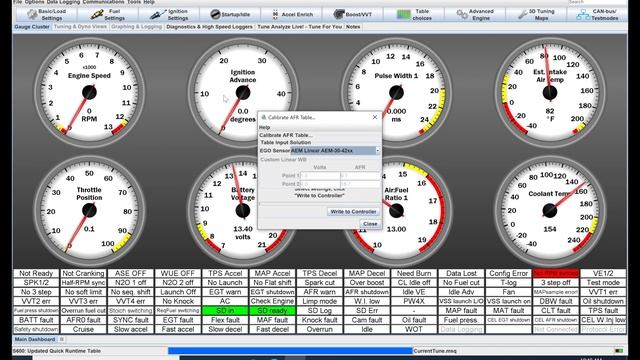Screen dimensions: 640x360
Task: Click the Point 2 AFR input field
Action: click(360, 184)
